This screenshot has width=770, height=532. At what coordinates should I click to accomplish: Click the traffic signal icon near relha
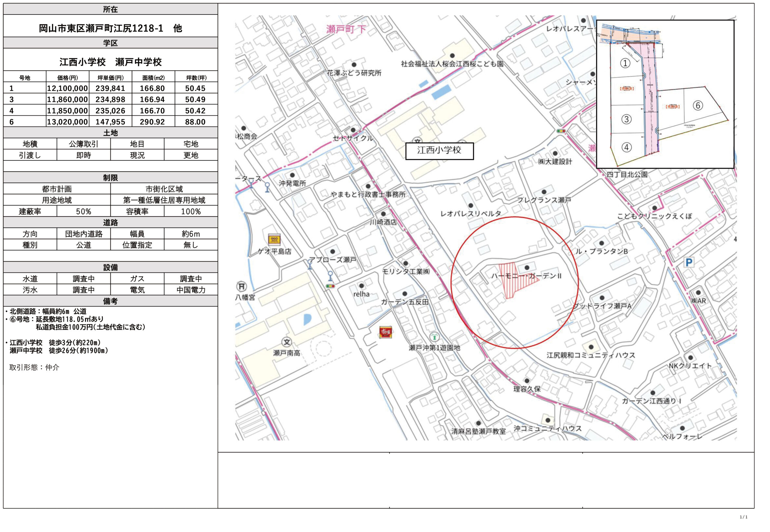click(330, 286)
